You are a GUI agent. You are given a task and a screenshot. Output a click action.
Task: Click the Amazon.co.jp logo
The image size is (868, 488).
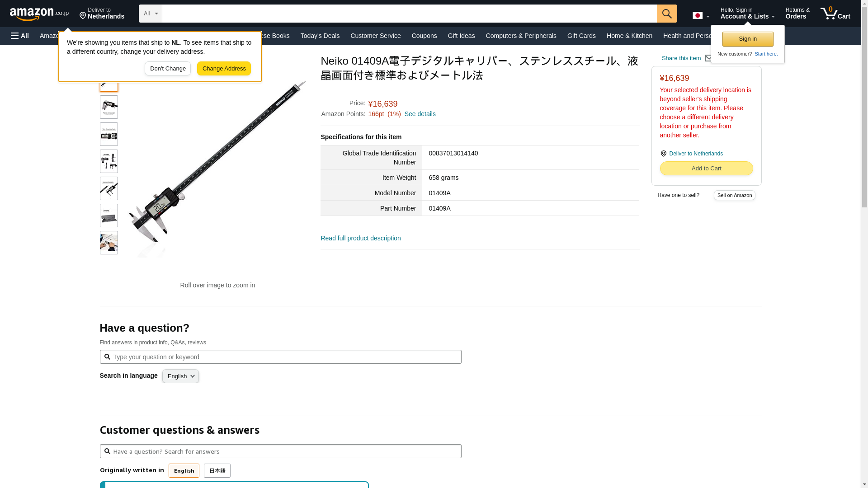click(39, 14)
